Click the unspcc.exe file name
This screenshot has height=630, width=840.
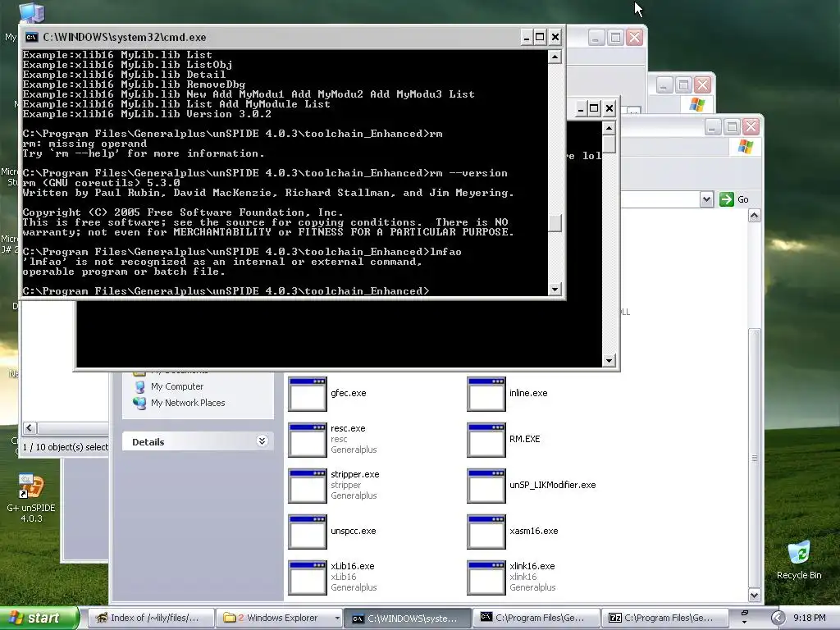tap(353, 532)
